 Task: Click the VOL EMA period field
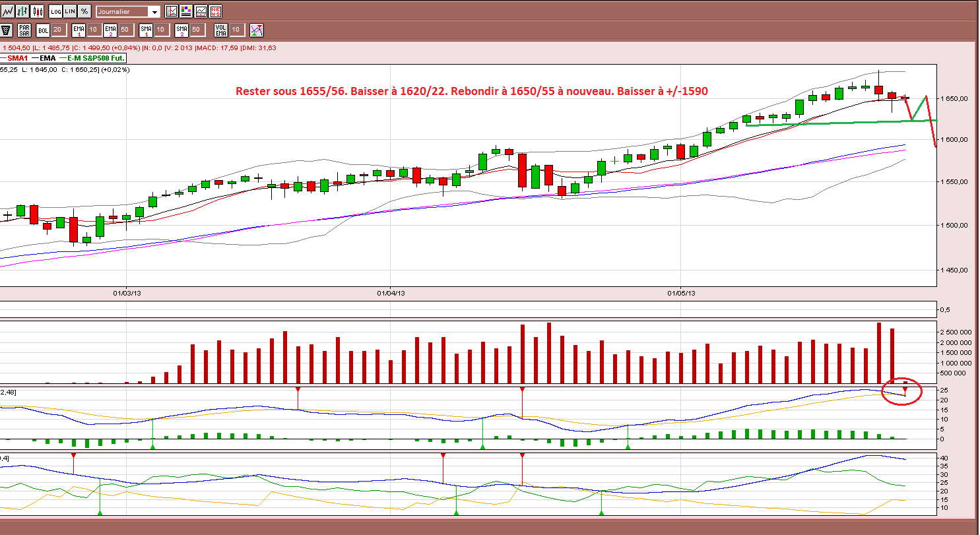click(237, 30)
